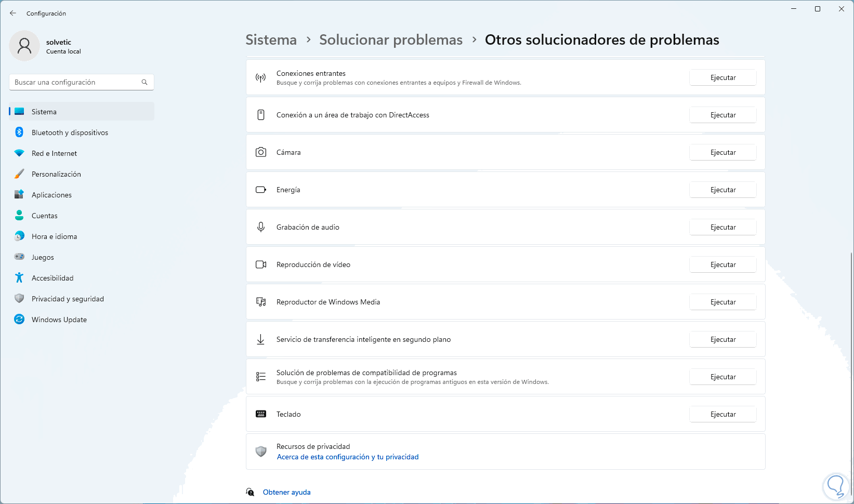Click the search magnifier icon
Image resolution: width=854 pixels, height=504 pixels.
coord(144,82)
